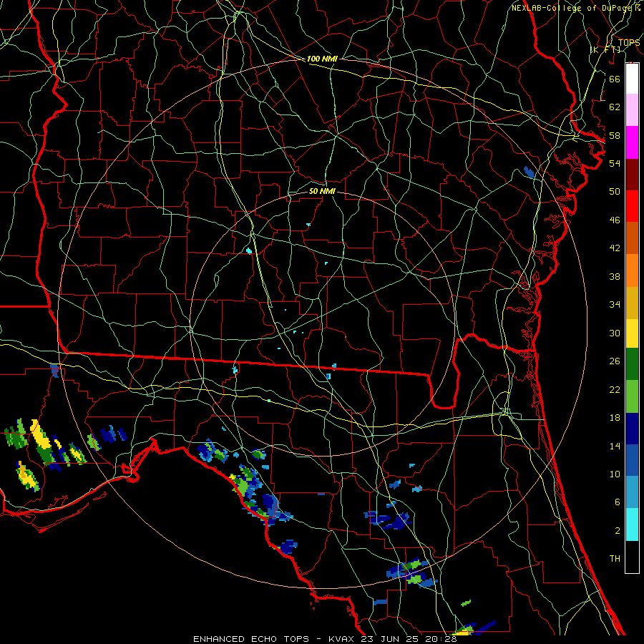
Task: Click the "42" legend value
Action: click(615, 248)
